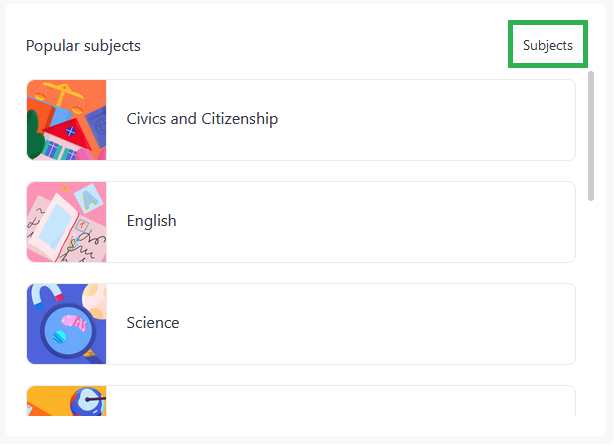Open the Subjects link

(x=547, y=45)
